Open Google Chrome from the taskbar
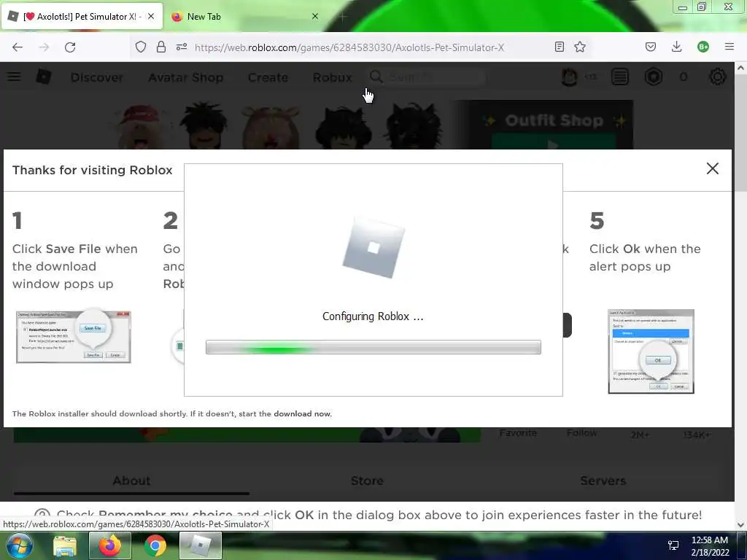 point(155,545)
